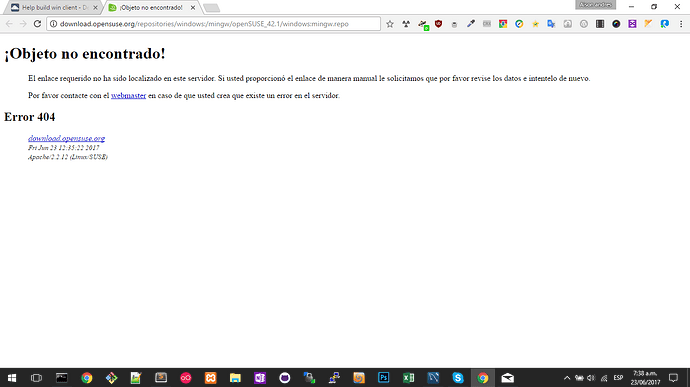The width and height of the screenshot is (690, 387).
Task: View site information icon in address bar
Action: (x=53, y=24)
